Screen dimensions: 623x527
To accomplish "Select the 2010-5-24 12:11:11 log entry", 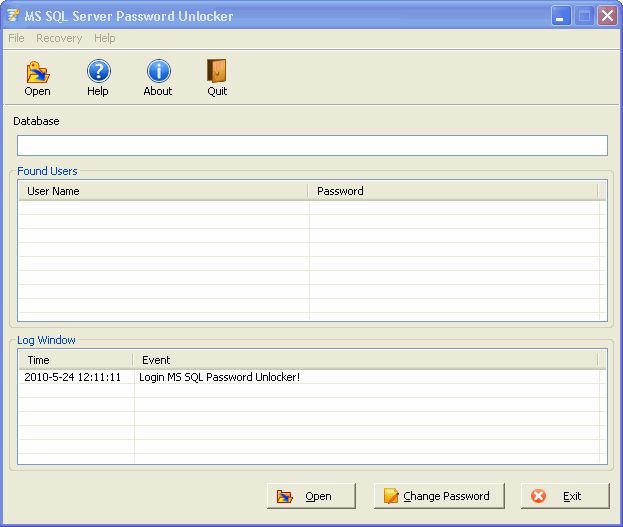I will [x=73, y=377].
